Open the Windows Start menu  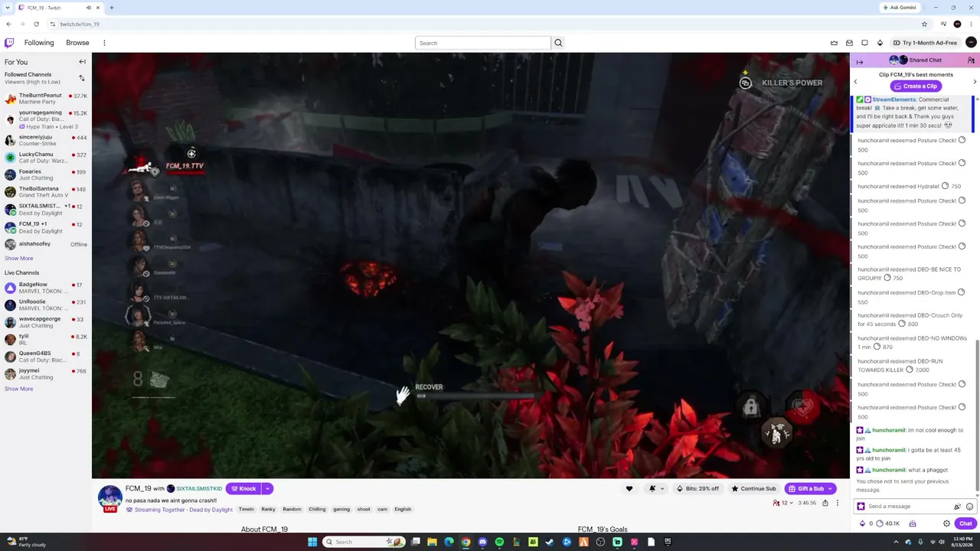pos(312,542)
